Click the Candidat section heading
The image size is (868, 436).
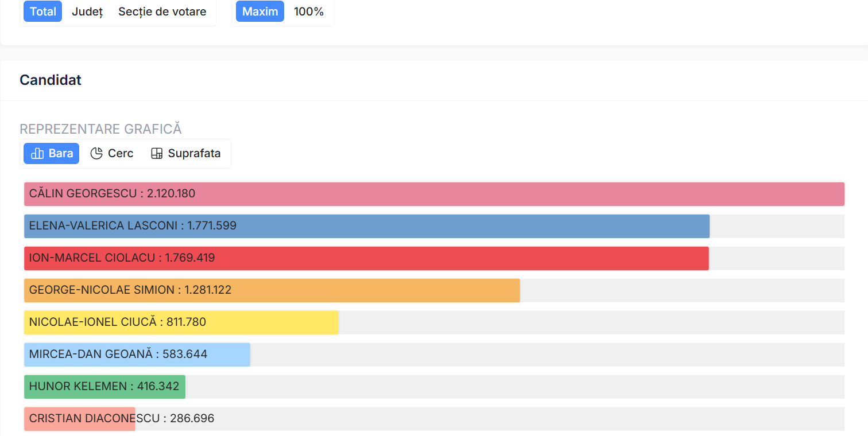coord(51,80)
